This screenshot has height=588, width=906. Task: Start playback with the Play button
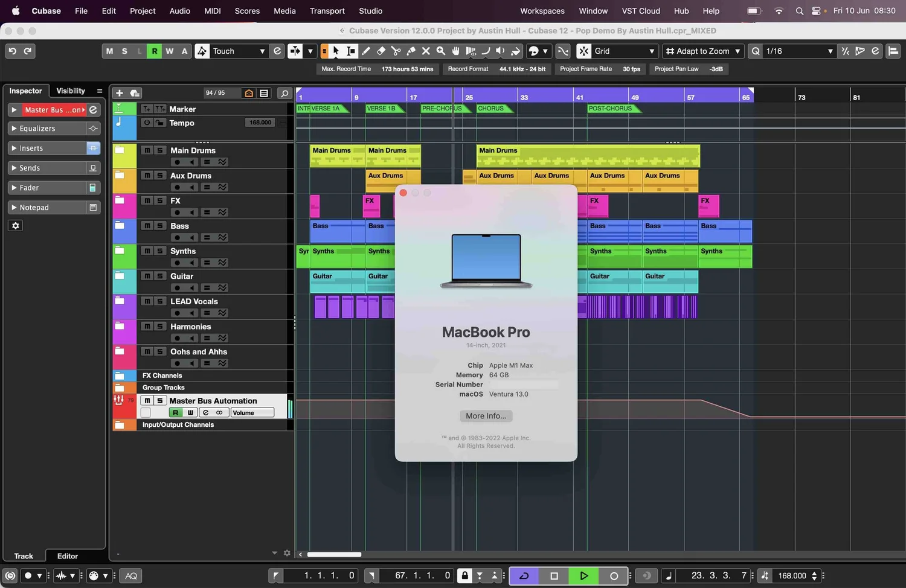click(583, 575)
